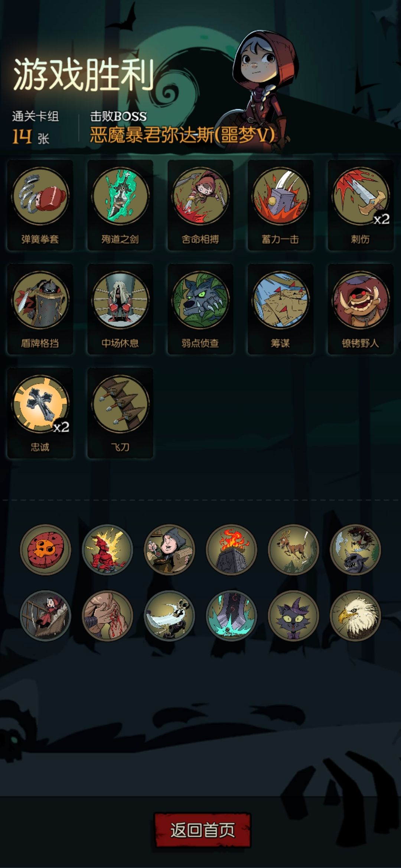Tap the orange skull relic icon
401x868 pixels.
click(45, 549)
